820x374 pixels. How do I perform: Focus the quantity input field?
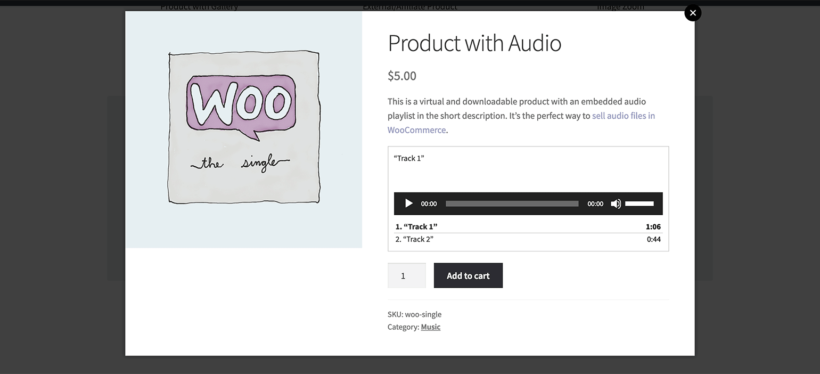coord(406,276)
